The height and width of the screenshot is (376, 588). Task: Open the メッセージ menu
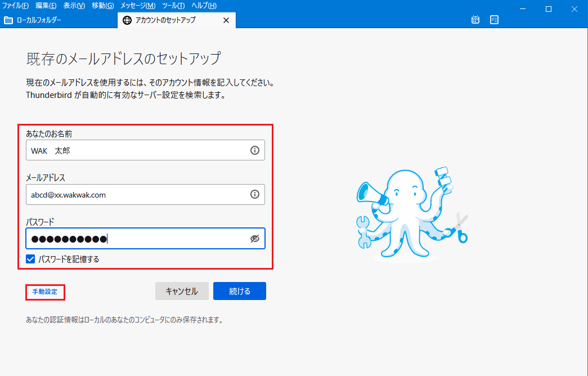[x=138, y=6]
